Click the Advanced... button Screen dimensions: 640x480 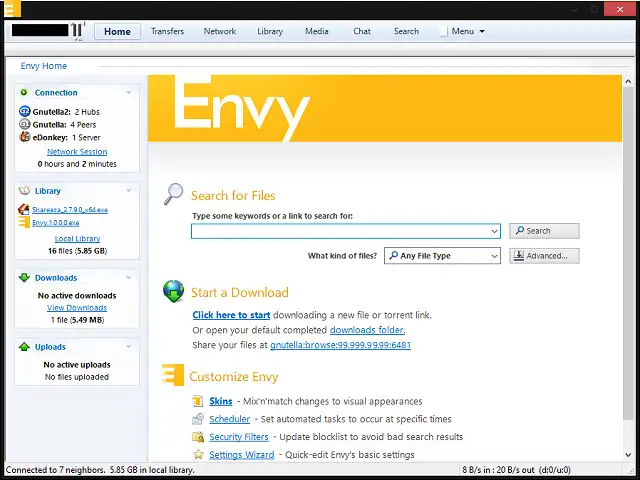coord(544,256)
